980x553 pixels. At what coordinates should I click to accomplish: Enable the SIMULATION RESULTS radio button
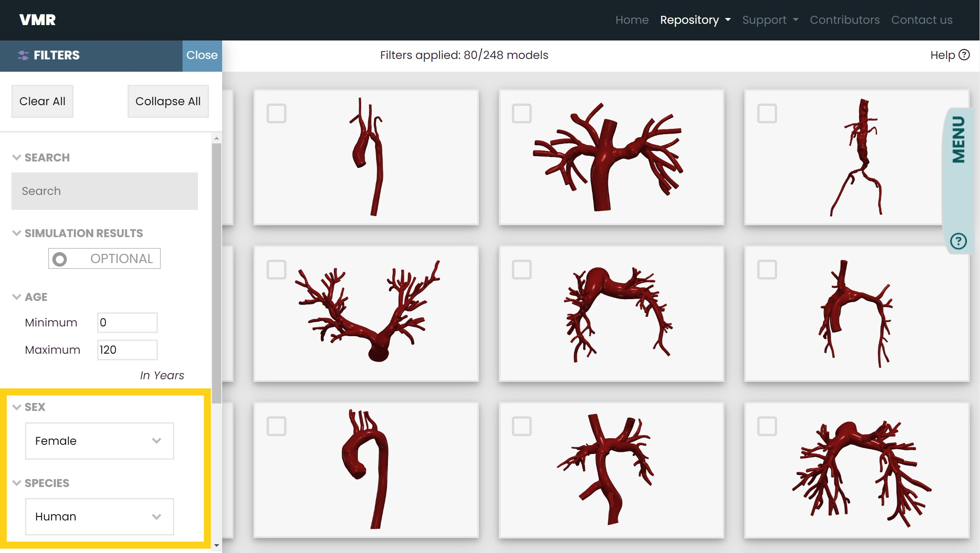click(x=60, y=258)
